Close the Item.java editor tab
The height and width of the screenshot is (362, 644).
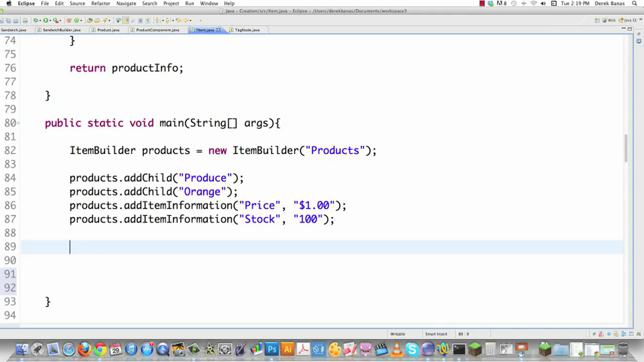coord(218,30)
